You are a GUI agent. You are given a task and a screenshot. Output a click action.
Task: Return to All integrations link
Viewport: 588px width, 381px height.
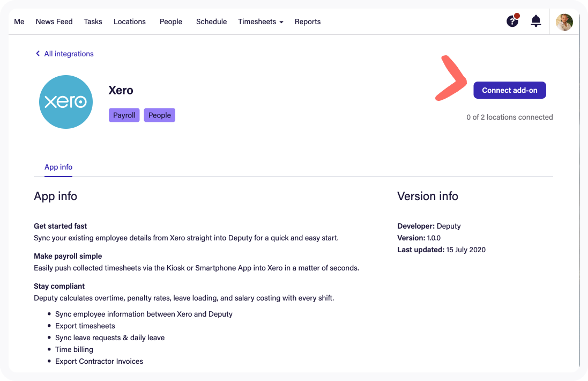point(69,54)
